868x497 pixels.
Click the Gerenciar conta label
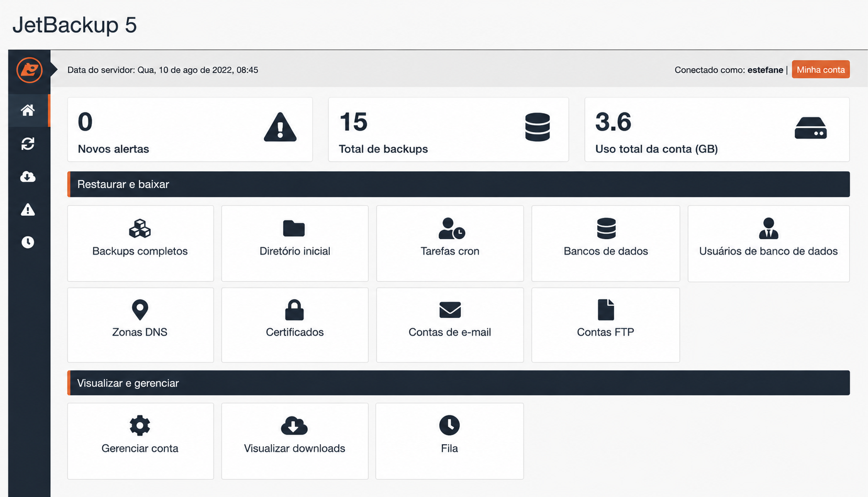140,448
